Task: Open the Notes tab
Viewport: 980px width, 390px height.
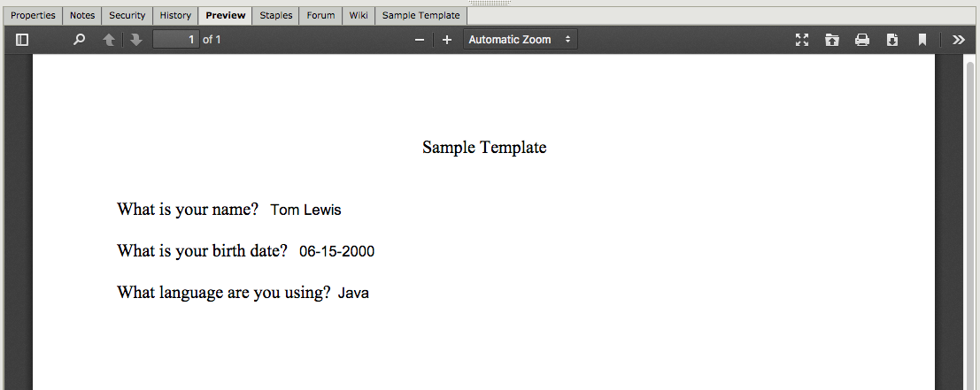Action: pos(82,15)
